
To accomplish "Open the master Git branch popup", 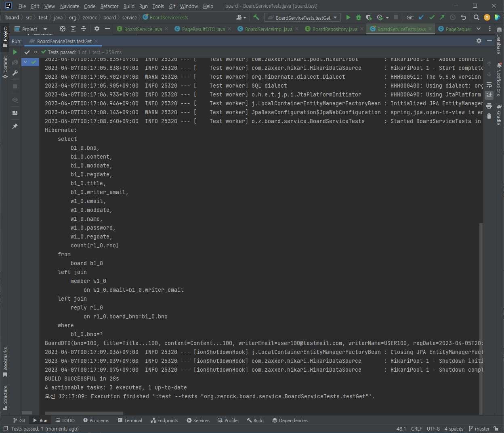I will (x=479, y=429).
